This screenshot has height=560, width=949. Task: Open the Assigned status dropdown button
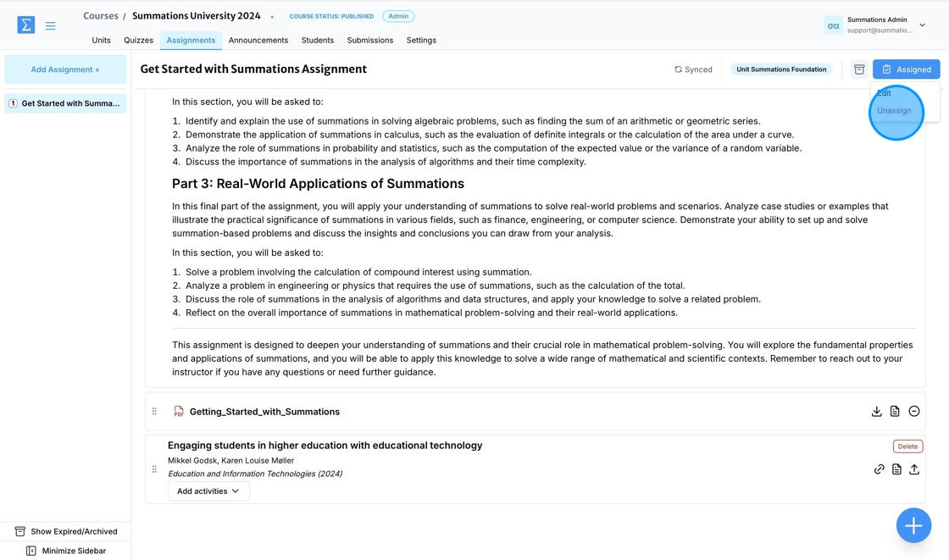(906, 69)
